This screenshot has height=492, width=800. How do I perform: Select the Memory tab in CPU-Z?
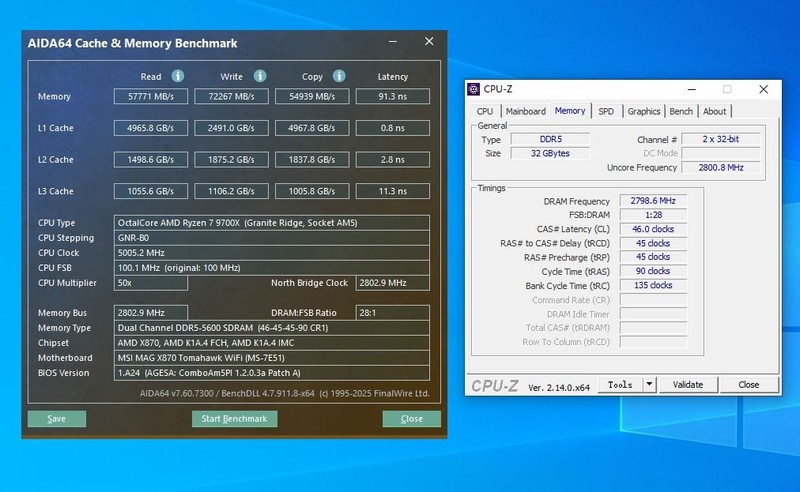pyautogui.click(x=570, y=111)
